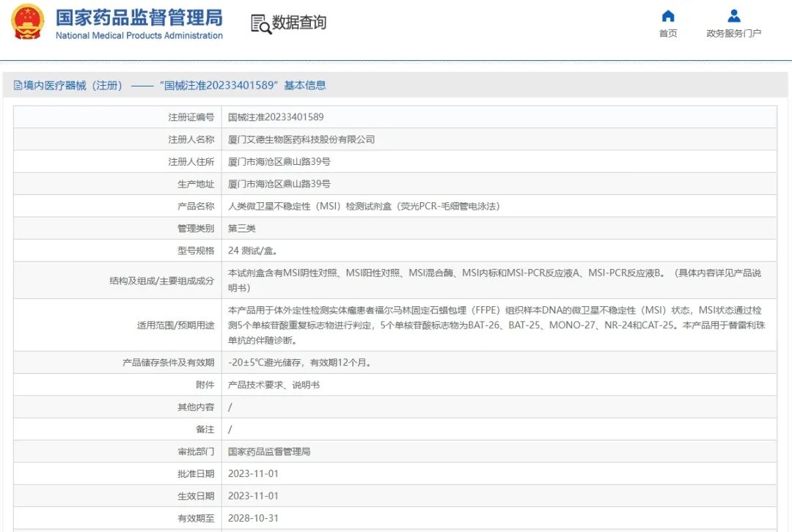Select the 有效期至 date 2028-10-31
Screen dimensions: 792x532
(x=253, y=518)
